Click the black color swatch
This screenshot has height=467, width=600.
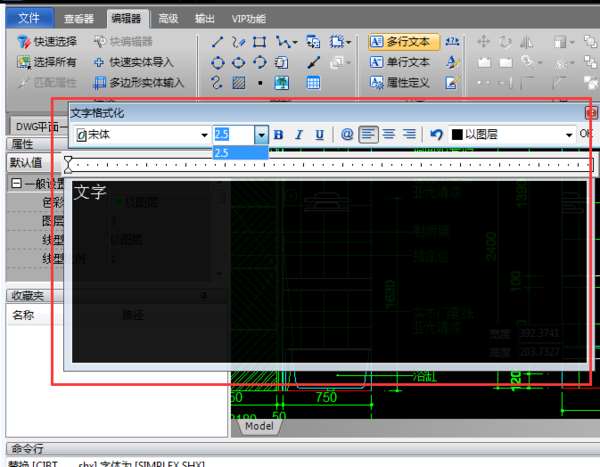tap(457, 135)
